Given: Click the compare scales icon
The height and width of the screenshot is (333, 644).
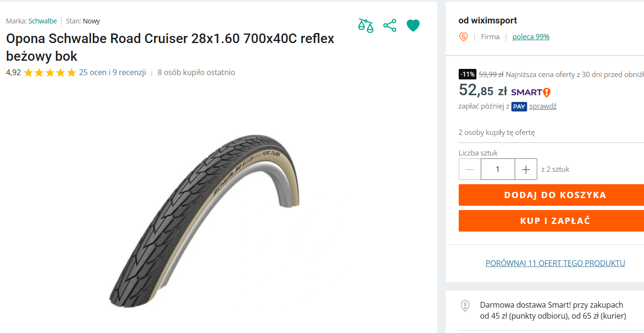Looking at the screenshot, I should tap(366, 25).
